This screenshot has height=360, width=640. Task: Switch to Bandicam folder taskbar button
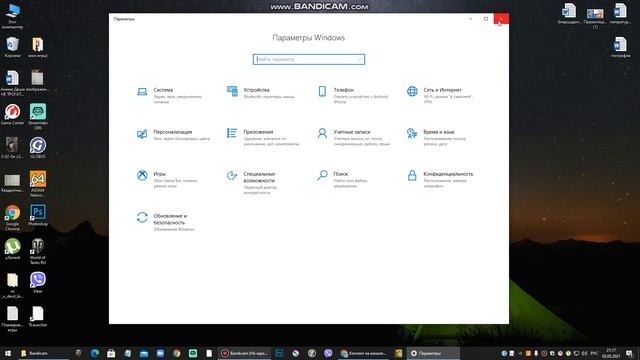coord(43,353)
